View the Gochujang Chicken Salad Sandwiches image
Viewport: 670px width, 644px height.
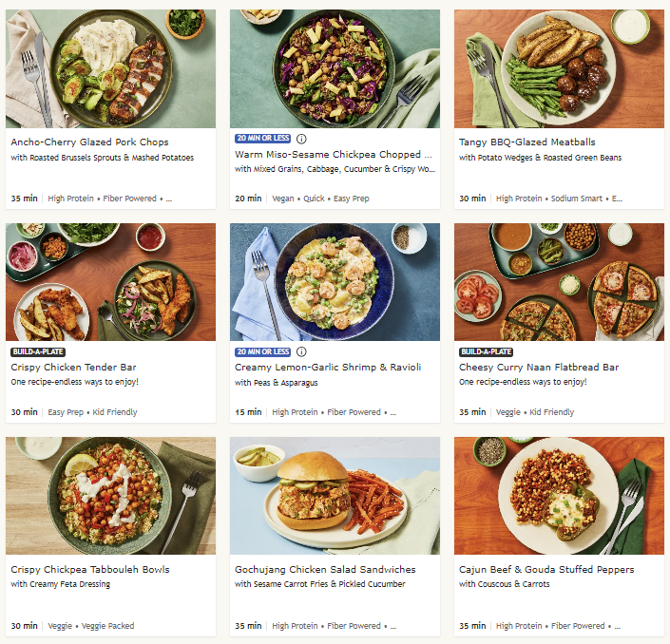(335, 496)
